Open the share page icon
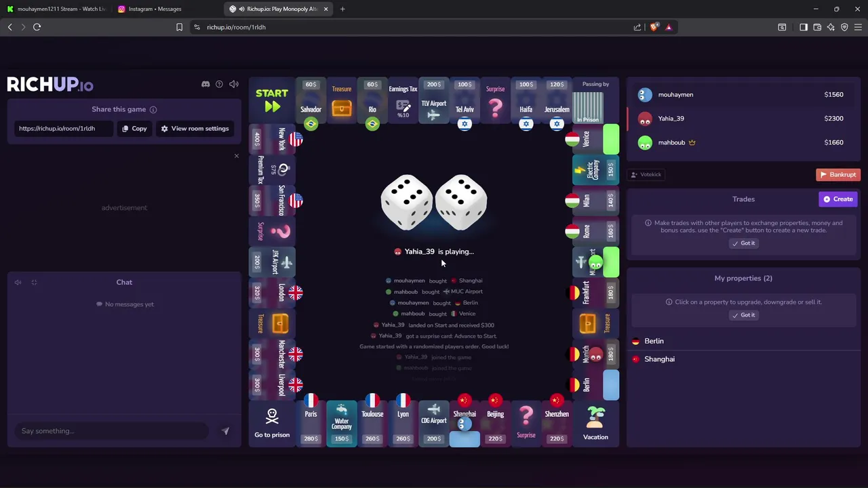This screenshot has width=868, height=488. coord(637,27)
